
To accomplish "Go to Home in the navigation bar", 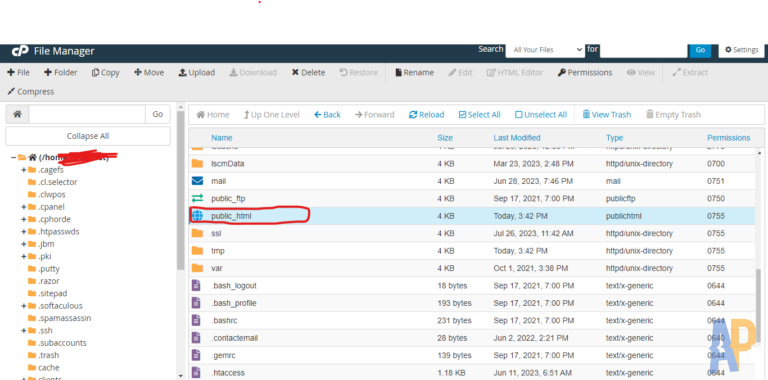I will click(x=213, y=115).
